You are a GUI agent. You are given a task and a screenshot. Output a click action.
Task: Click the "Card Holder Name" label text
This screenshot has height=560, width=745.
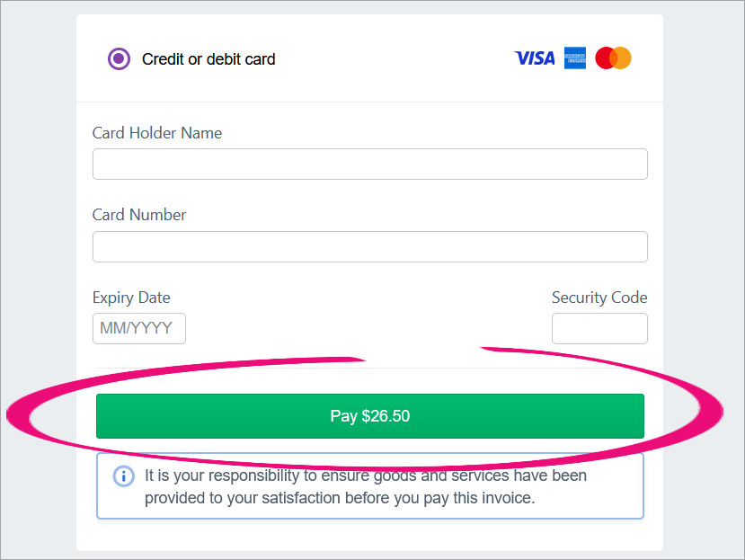pyautogui.click(x=157, y=133)
